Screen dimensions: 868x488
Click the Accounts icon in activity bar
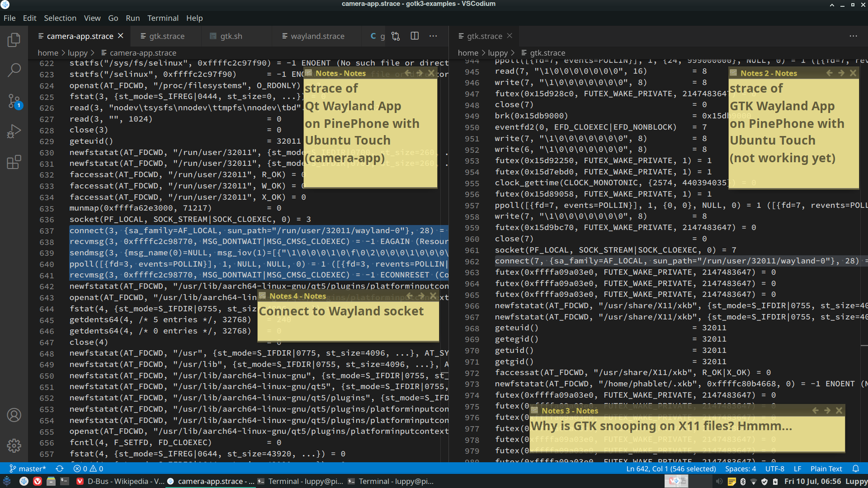[x=14, y=415]
